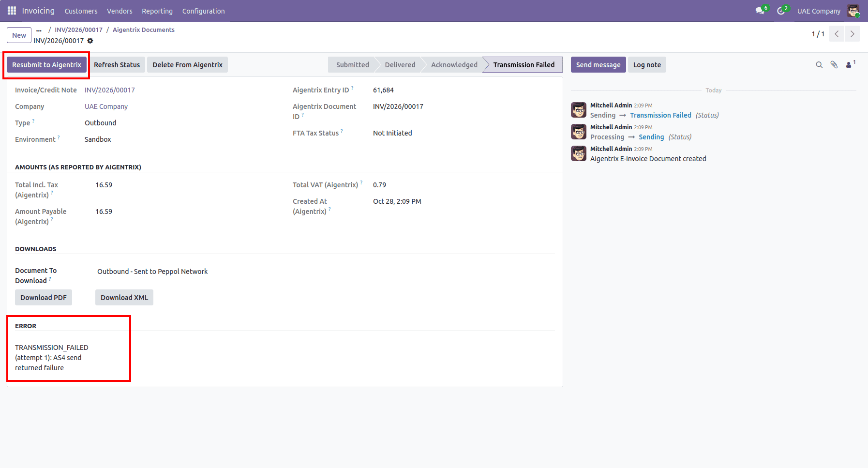Show help tooltip for Document To Download
This screenshot has width=868, height=468.
(x=50, y=278)
